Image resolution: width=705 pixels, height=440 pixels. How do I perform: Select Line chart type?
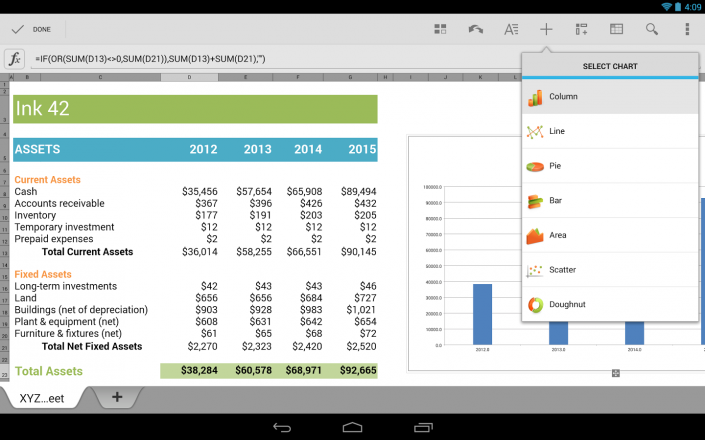[610, 131]
